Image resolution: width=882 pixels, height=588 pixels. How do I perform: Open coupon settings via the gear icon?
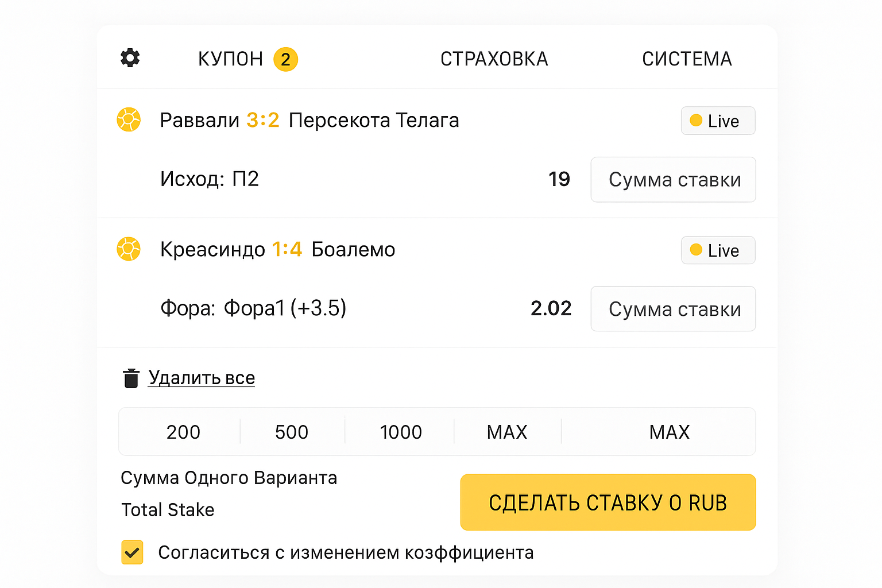click(x=130, y=58)
